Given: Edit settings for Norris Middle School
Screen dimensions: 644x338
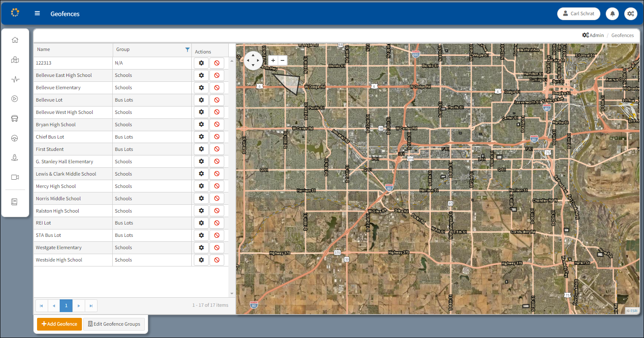Looking at the screenshot, I should pyautogui.click(x=201, y=198).
